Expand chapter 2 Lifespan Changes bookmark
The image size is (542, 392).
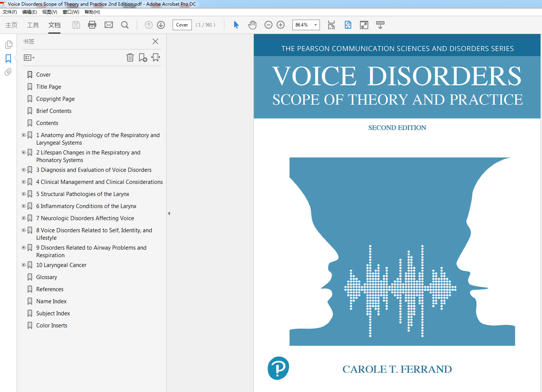tap(24, 153)
